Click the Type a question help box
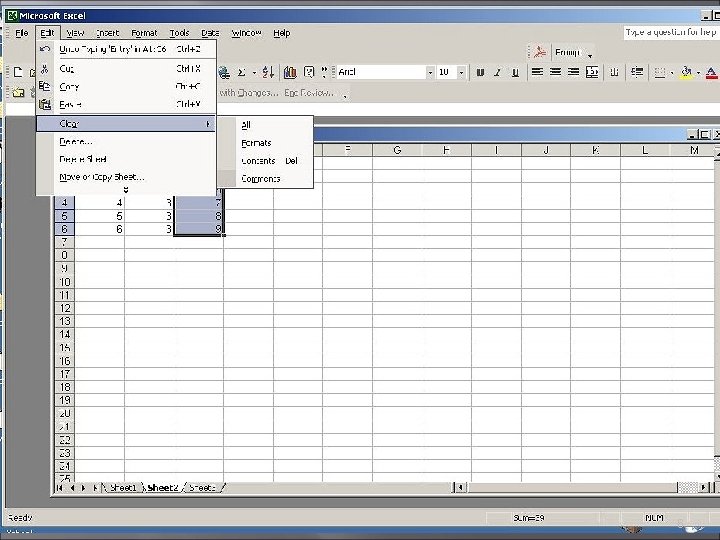Screen dimensions: 720x540 pos(671,33)
